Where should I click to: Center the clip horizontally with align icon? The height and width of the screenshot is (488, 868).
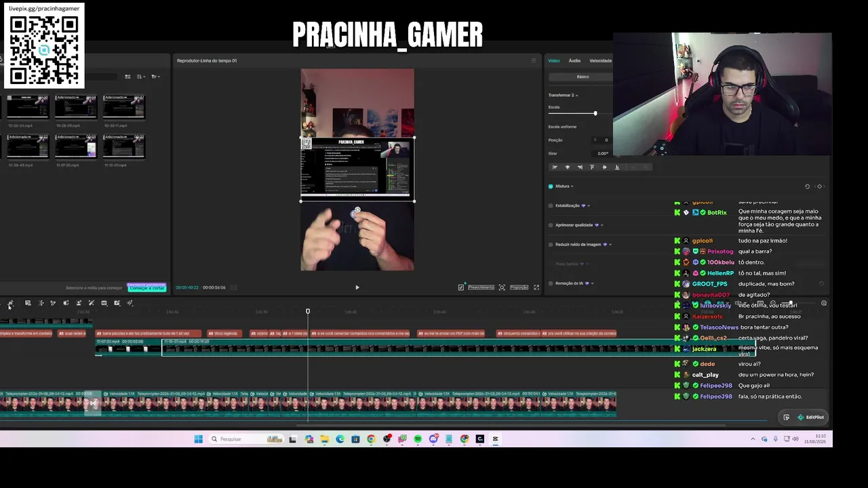click(x=568, y=167)
